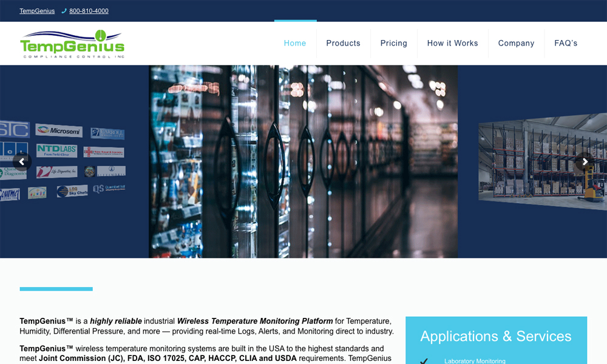Image resolution: width=607 pixels, height=364 pixels.
Task: Click the next slide arrow in carousel
Action: (585, 161)
